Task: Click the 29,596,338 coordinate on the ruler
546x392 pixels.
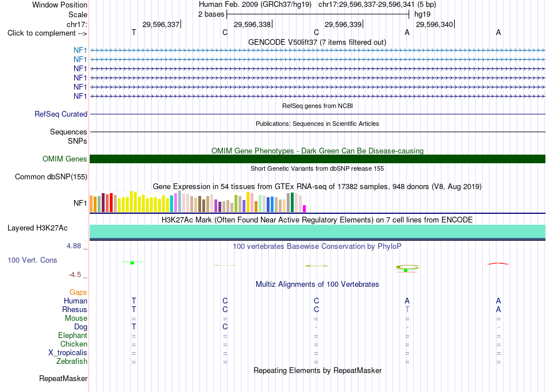Action: tap(252, 24)
